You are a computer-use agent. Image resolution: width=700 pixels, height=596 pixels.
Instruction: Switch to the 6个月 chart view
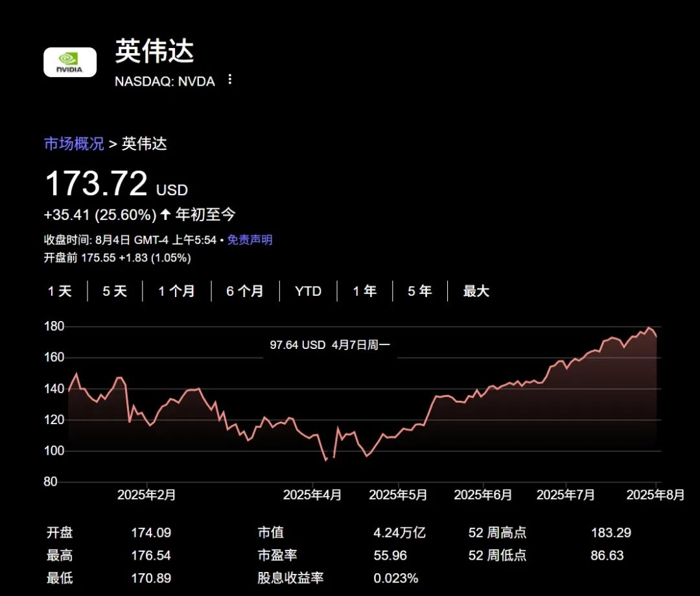click(x=244, y=292)
